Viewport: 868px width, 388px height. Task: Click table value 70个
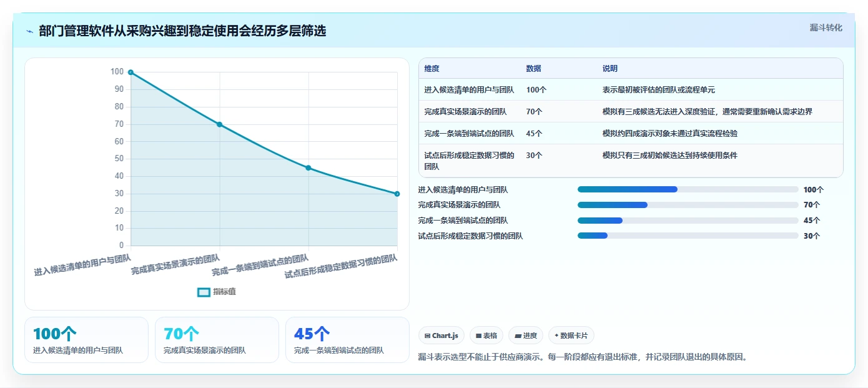[x=534, y=112]
